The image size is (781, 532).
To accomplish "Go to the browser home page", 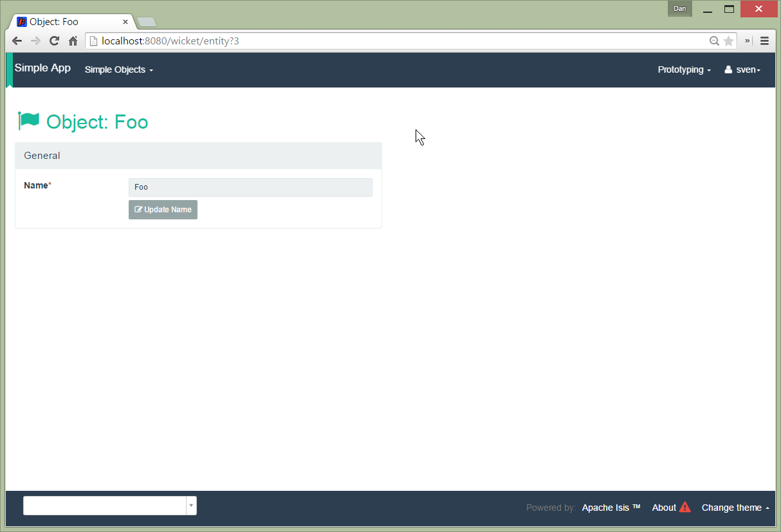I will coord(73,41).
